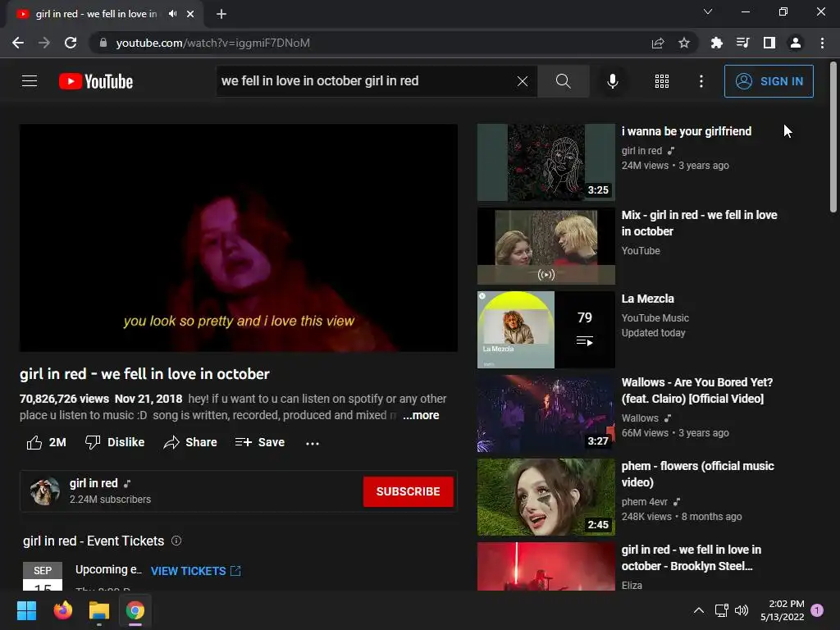Viewport: 840px width, 630px height.
Task: Open phem - flowers video thumbnail
Action: pyautogui.click(x=546, y=496)
